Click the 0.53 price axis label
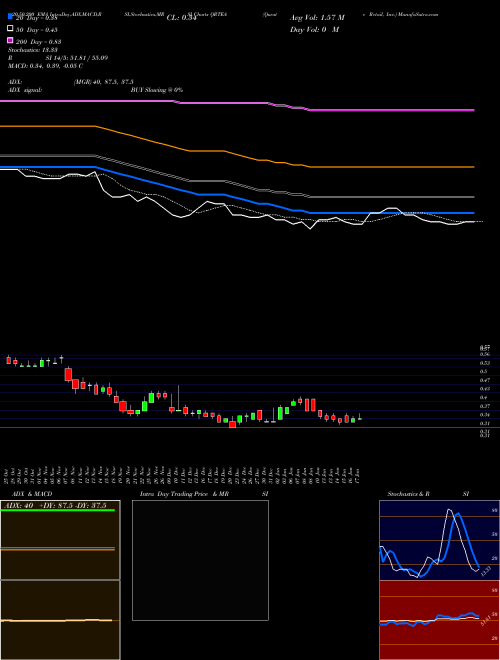The height and width of the screenshot is (660, 500). pos(484,363)
